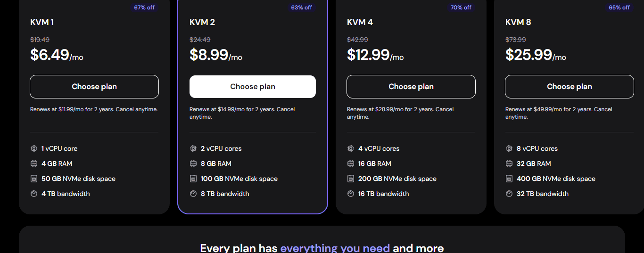Click the CPU icon beside 2 vCPU cores
644x253 pixels.
(x=193, y=148)
